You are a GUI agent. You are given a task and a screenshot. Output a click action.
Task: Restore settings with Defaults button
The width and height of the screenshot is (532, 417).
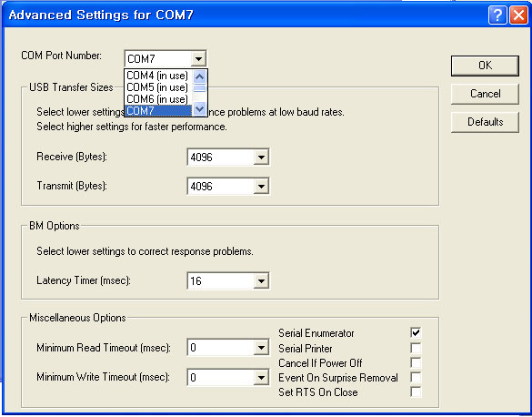[x=485, y=122]
